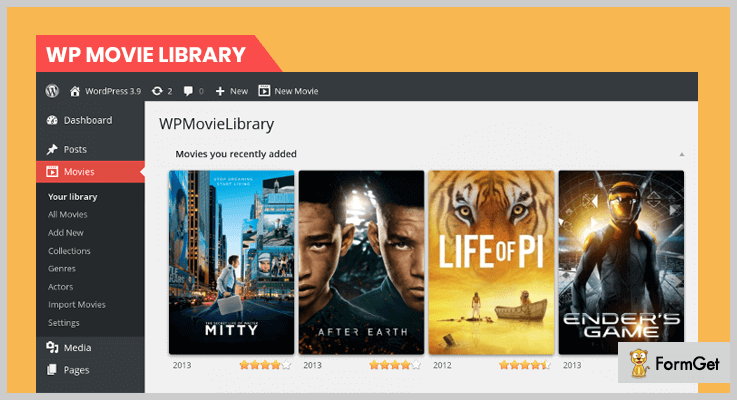Viewport: 737px width, 400px height.
Task: Click the star rating under After Earth
Action: 395,365
